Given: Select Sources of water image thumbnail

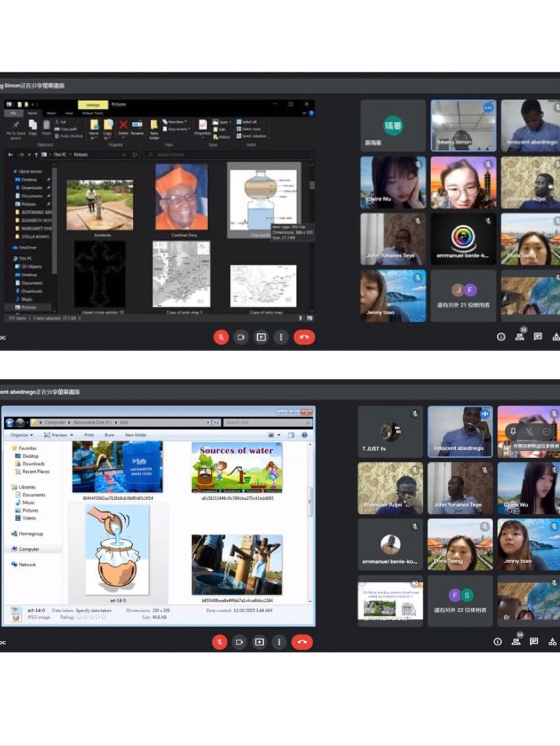Looking at the screenshot, I should (x=237, y=467).
